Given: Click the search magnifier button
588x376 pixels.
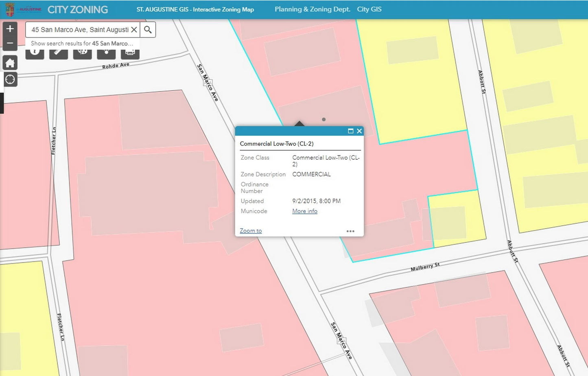Looking at the screenshot, I should coord(148,30).
